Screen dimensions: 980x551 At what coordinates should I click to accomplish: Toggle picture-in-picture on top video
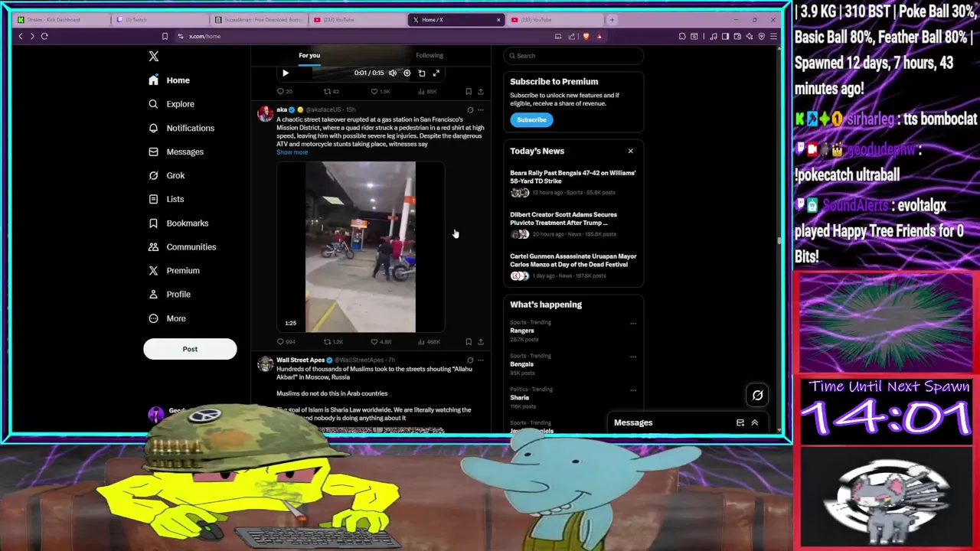[x=422, y=73]
